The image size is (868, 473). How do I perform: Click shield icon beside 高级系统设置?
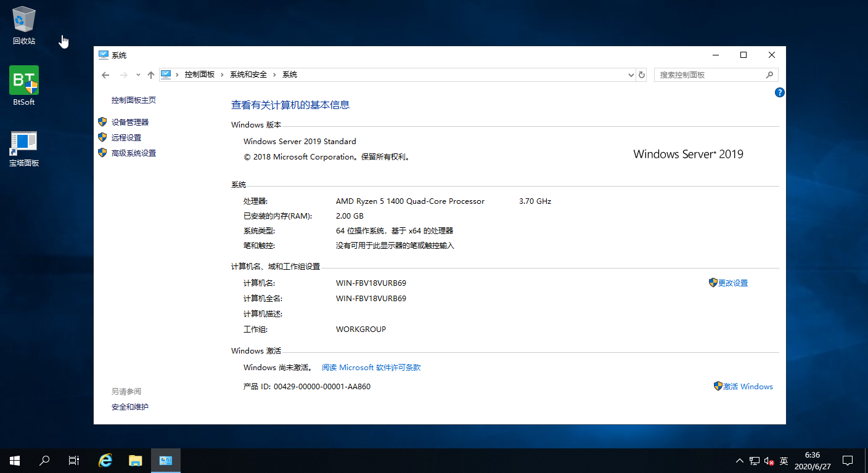click(x=102, y=153)
